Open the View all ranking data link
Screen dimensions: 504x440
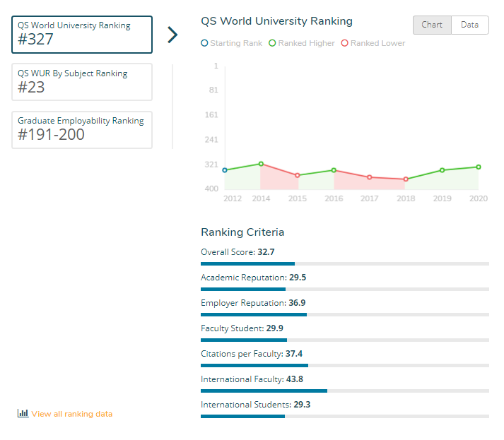click(x=72, y=414)
